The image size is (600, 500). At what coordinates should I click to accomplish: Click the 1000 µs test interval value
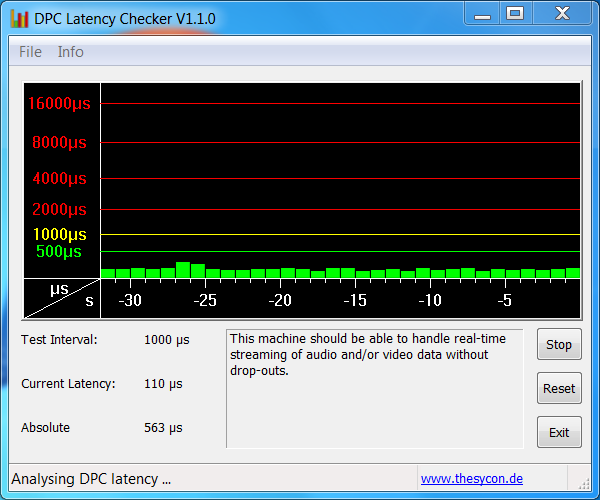pos(167,340)
